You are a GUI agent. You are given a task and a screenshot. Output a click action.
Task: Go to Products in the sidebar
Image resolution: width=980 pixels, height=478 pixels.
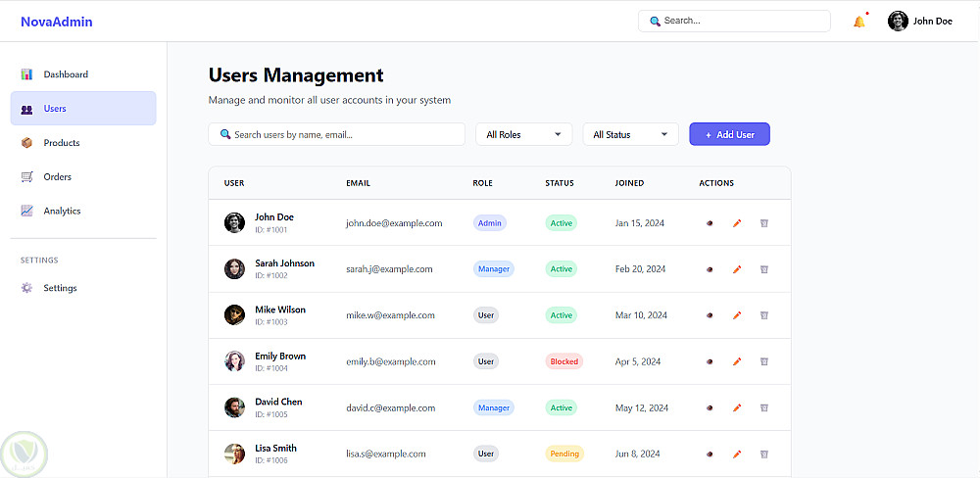[62, 143]
